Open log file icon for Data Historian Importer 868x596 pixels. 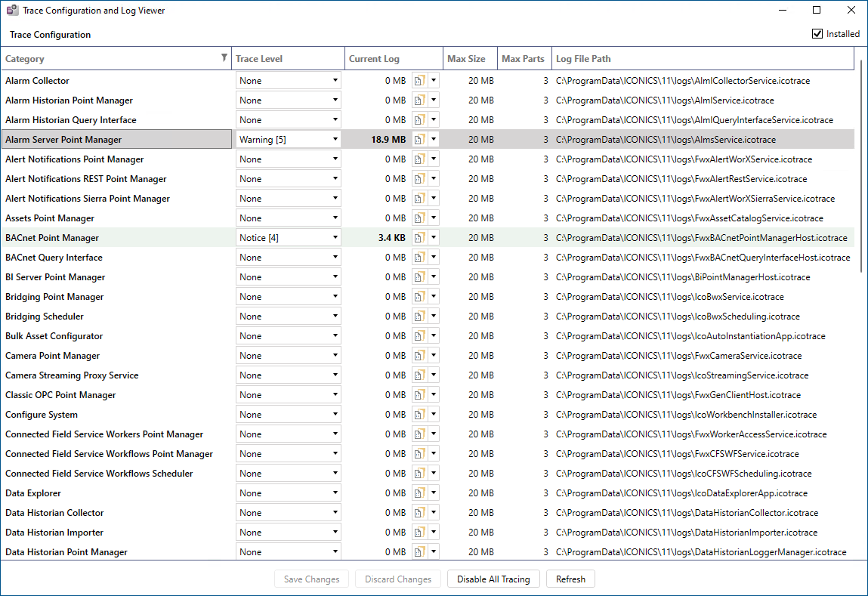pyautogui.click(x=419, y=533)
